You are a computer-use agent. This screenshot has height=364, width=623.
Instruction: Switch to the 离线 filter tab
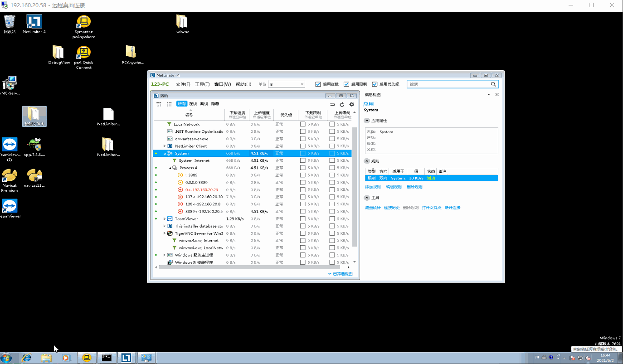204,104
